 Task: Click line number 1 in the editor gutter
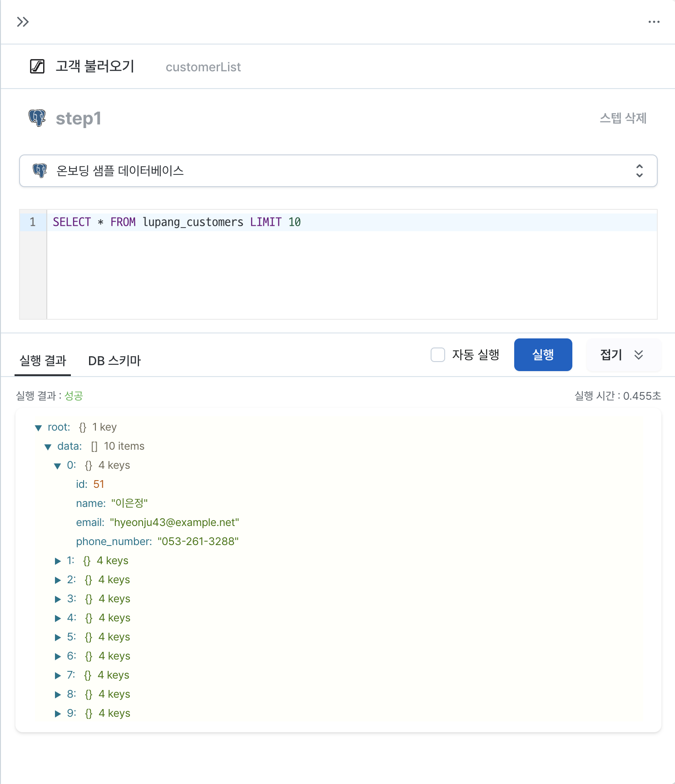point(33,222)
